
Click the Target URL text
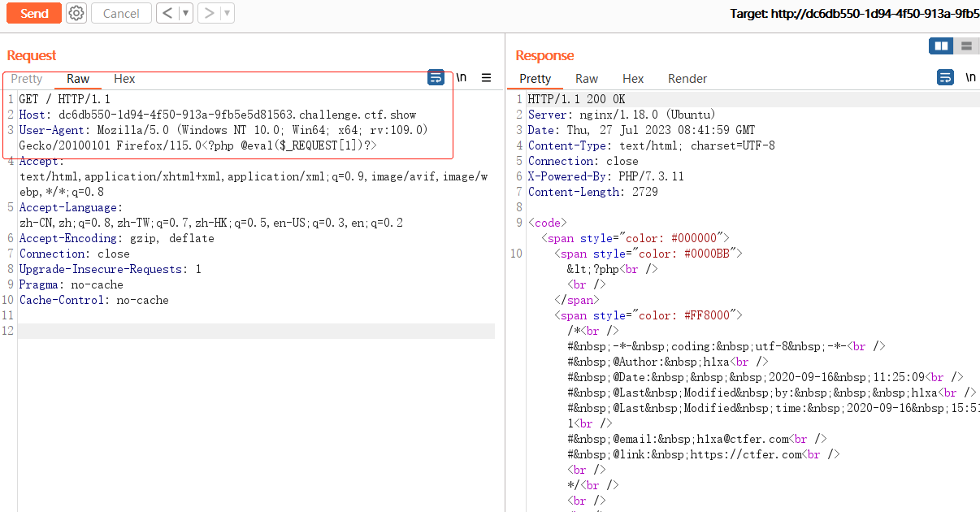855,14
